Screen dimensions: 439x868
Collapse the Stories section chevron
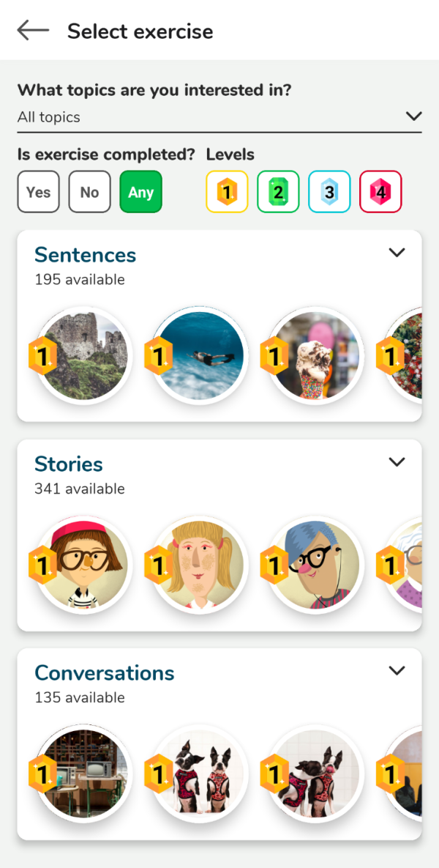point(397,462)
